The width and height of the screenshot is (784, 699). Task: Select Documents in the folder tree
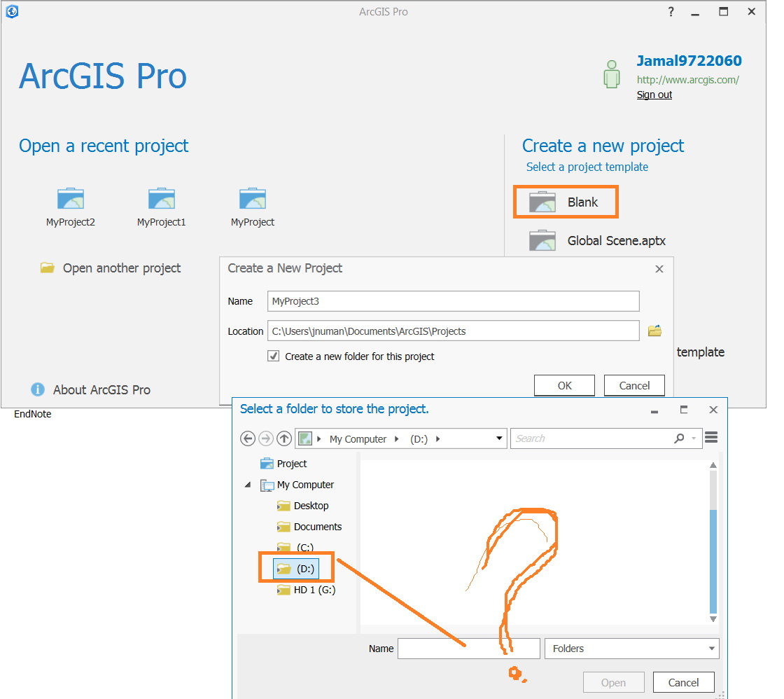(x=309, y=527)
